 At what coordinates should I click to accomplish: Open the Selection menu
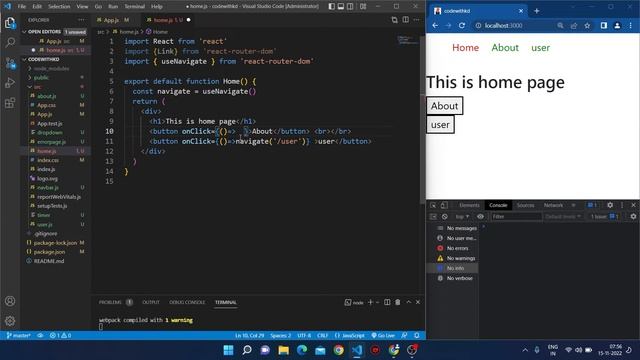coord(59,7)
